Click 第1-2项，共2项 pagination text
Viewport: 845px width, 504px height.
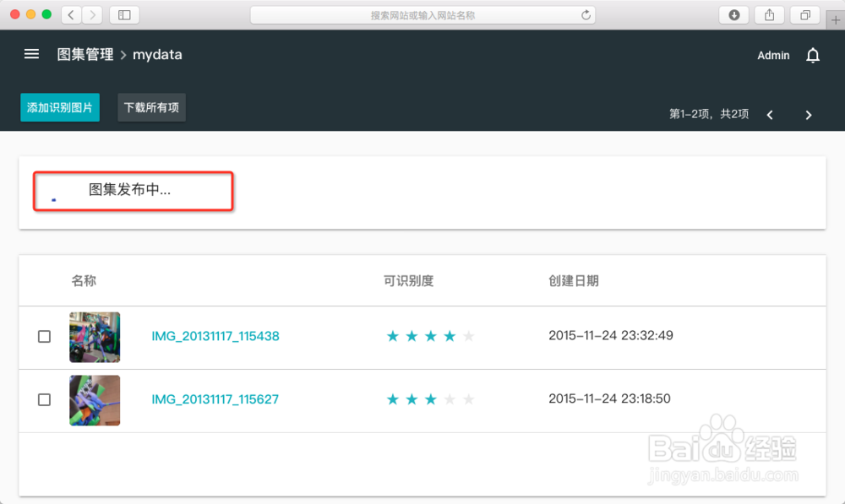pyautogui.click(x=709, y=114)
